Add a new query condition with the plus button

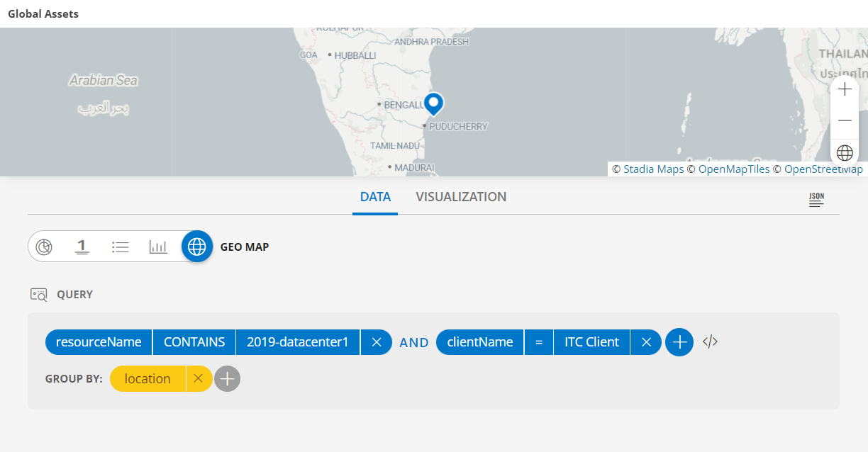click(679, 341)
